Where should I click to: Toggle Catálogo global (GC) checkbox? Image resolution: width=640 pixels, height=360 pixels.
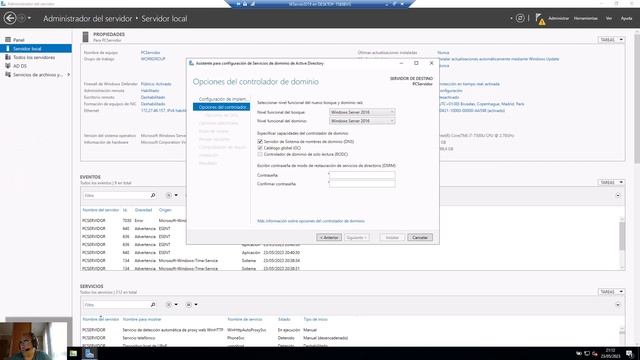[260, 148]
